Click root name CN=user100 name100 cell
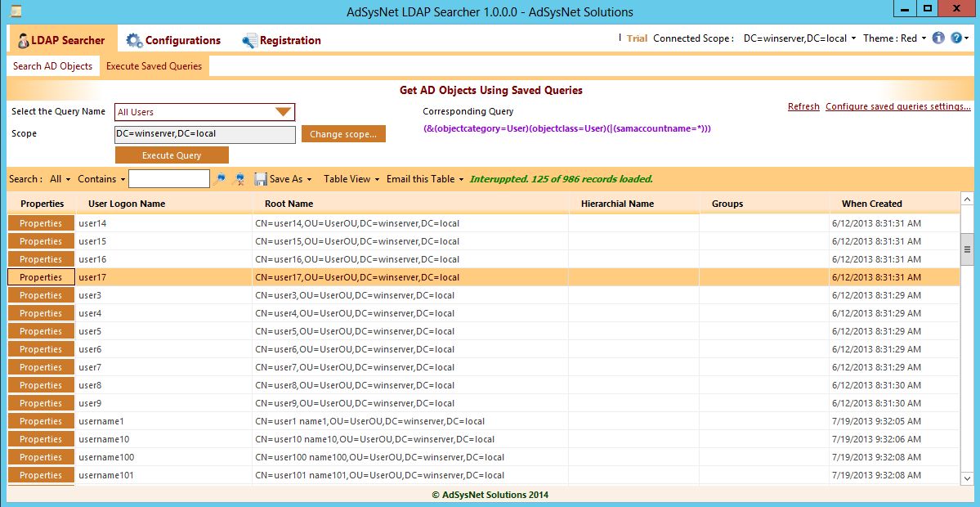The width and height of the screenshot is (980, 507). 410,457
